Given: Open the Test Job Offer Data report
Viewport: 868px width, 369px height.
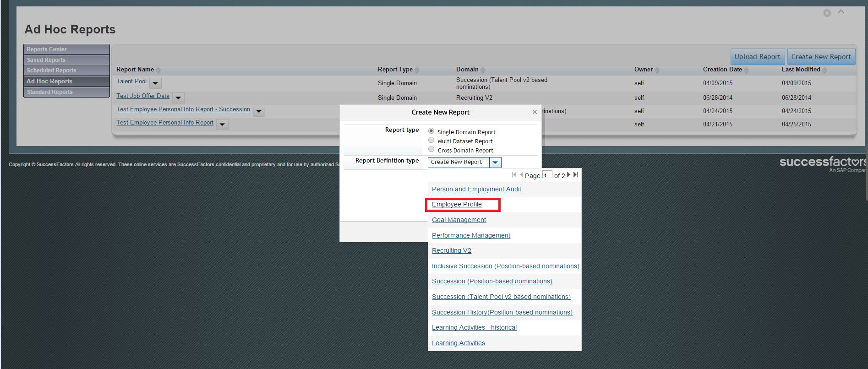Looking at the screenshot, I should pyautogui.click(x=143, y=96).
